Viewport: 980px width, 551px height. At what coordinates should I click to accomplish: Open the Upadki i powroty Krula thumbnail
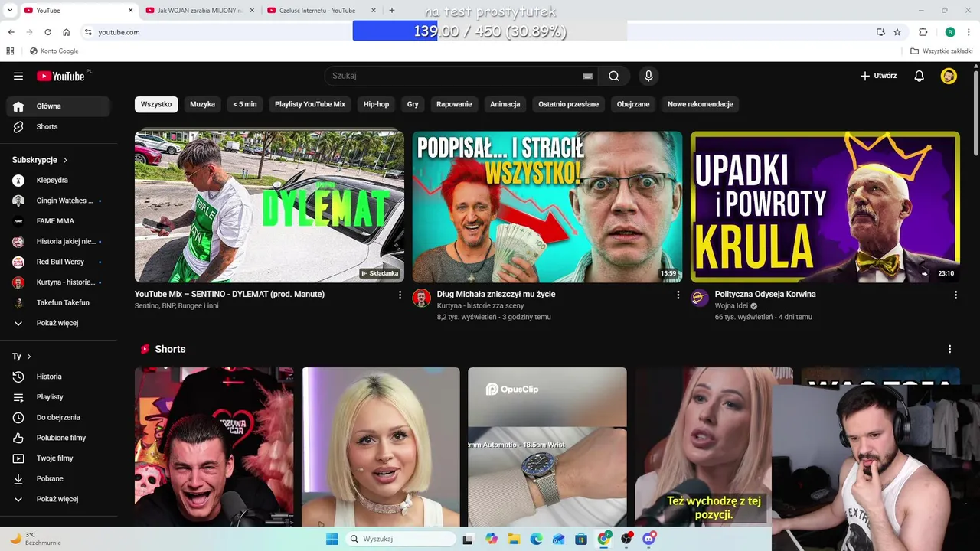825,207
